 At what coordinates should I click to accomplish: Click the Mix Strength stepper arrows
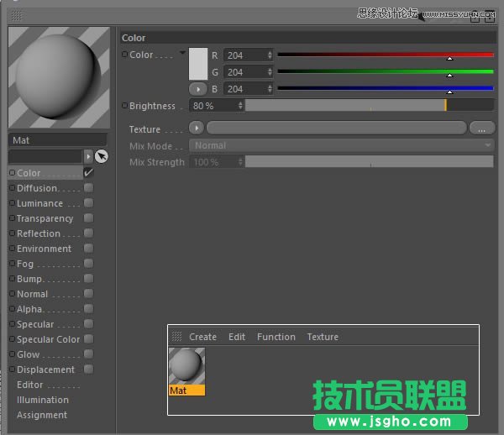click(x=240, y=162)
